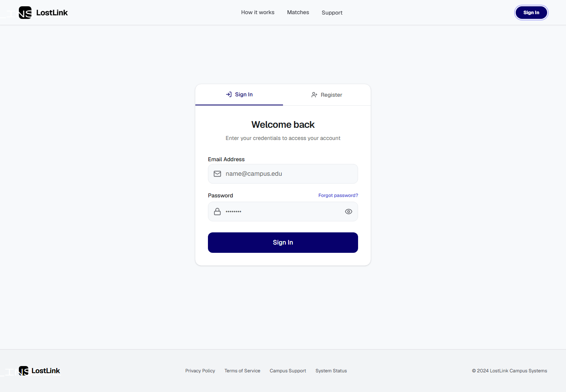
Task: Submit the form with the large Sign In button
Action: [x=283, y=243]
